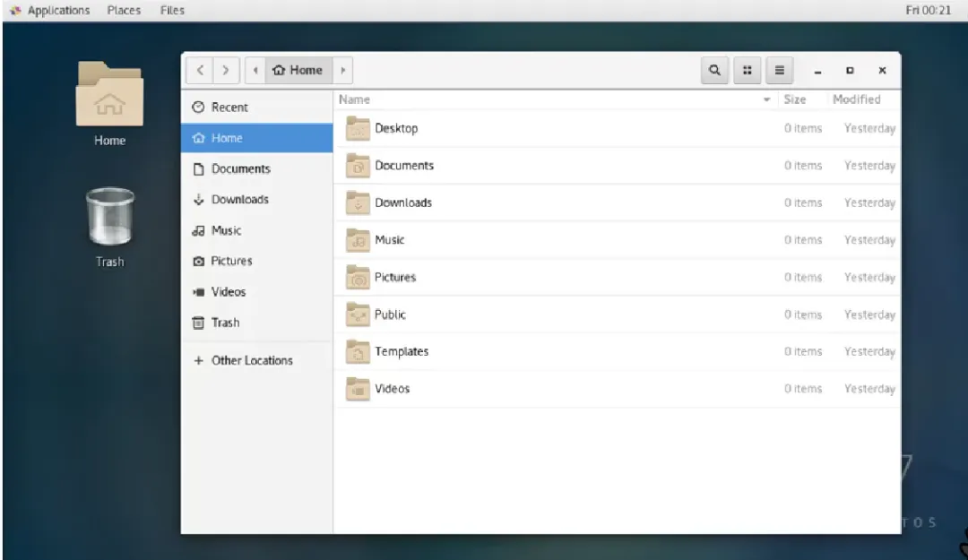Open Other Locations in the sidebar
Image resolution: width=968 pixels, height=560 pixels.
(257, 360)
